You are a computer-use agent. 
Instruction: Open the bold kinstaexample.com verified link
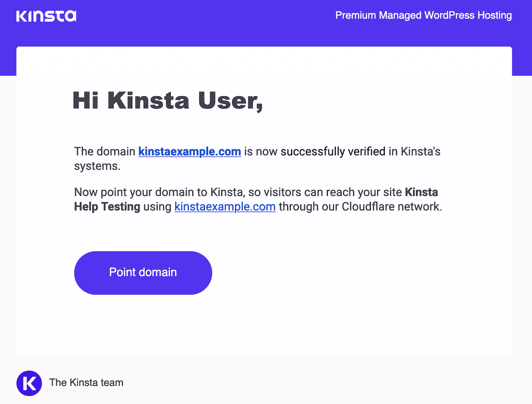[189, 151]
